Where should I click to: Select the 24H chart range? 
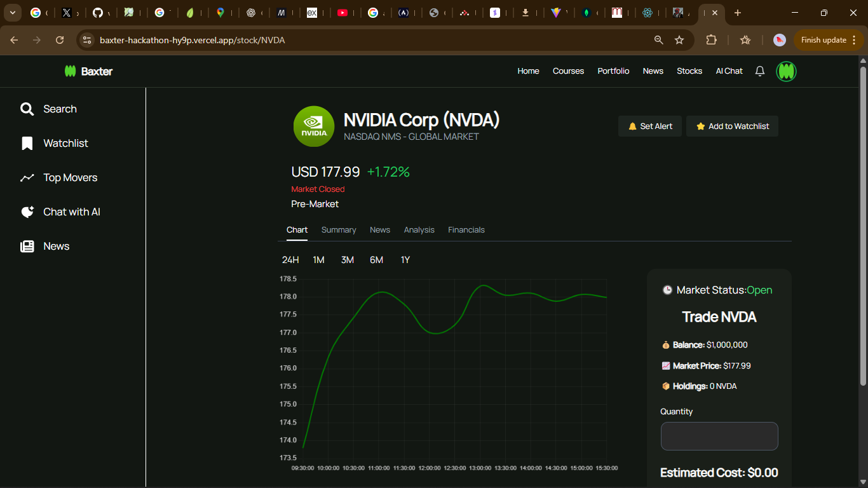pos(290,260)
